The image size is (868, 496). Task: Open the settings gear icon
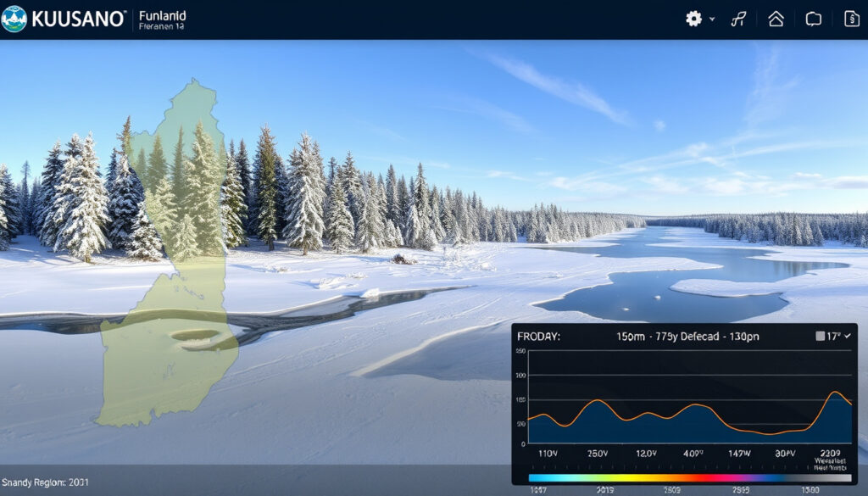(693, 19)
